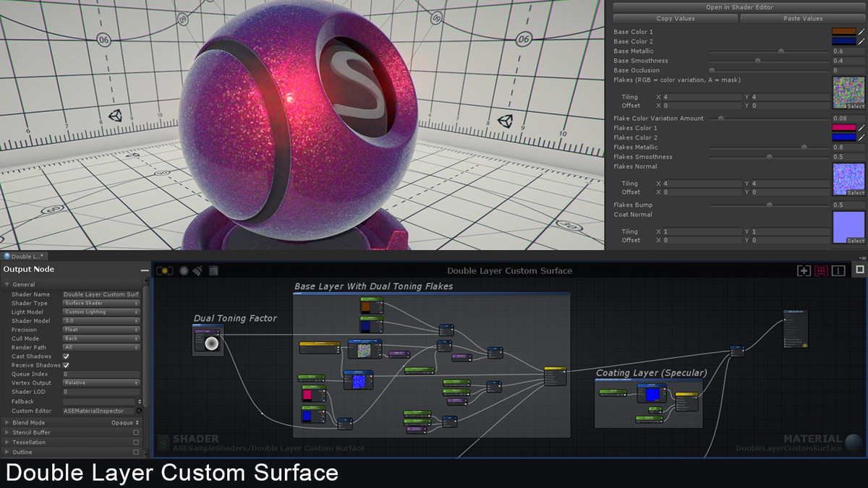The height and width of the screenshot is (488, 868).
Task: Select the blue texture node in Coating Layer
Action: [652, 393]
